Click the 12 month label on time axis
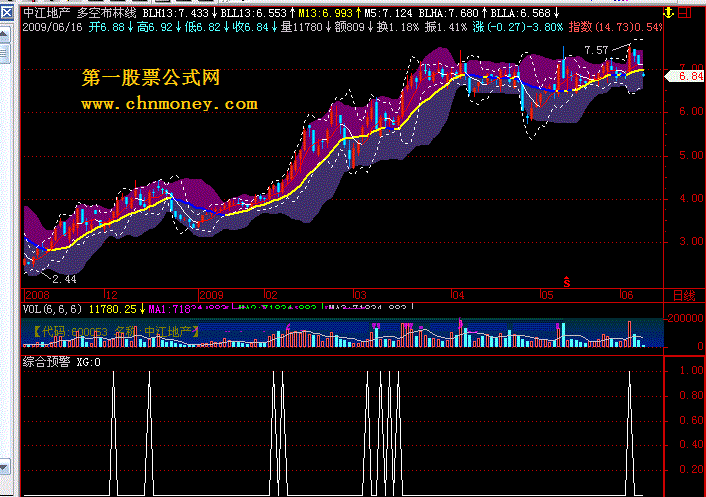The height and width of the screenshot is (497, 706). pos(111,295)
